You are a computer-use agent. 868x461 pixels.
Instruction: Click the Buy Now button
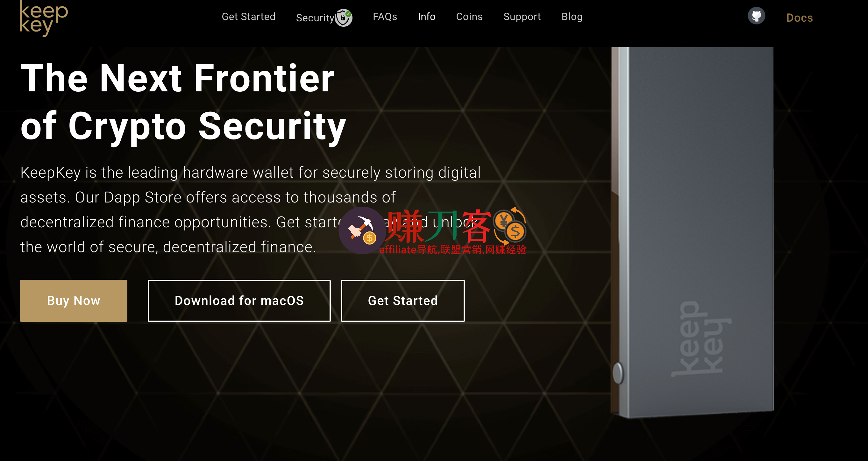pos(74,299)
